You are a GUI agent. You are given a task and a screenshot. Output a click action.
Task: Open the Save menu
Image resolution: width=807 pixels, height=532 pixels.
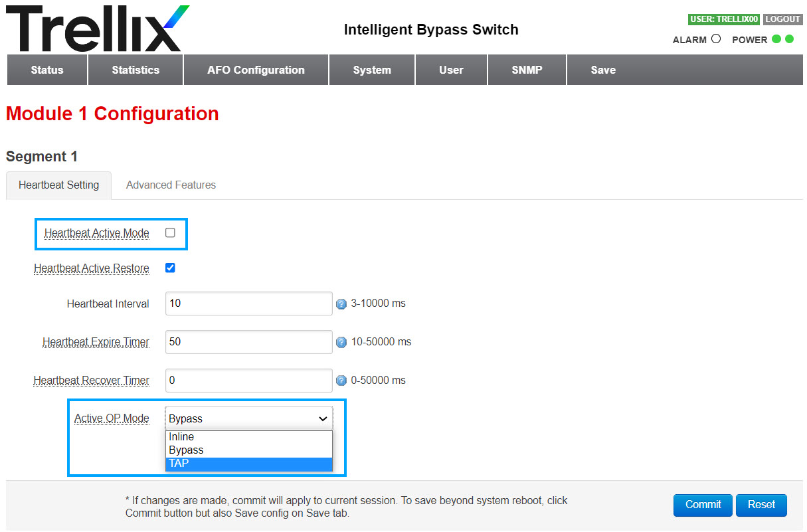tap(603, 70)
